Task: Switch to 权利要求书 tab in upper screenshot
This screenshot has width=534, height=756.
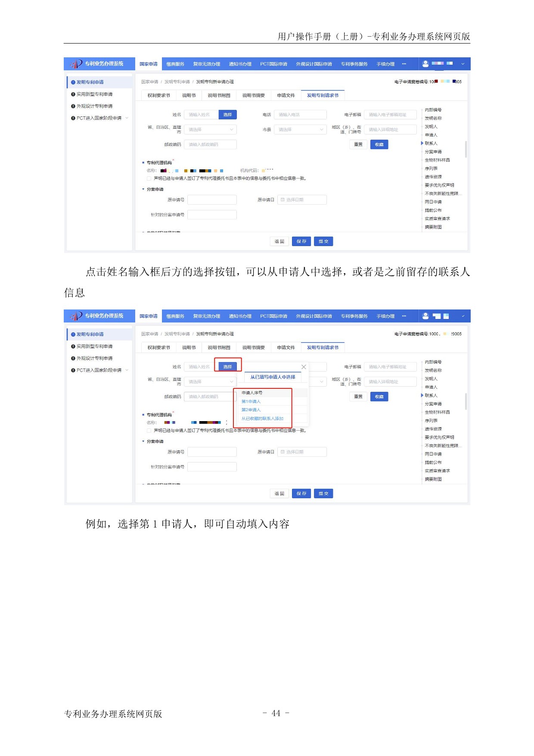Action: click(158, 95)
